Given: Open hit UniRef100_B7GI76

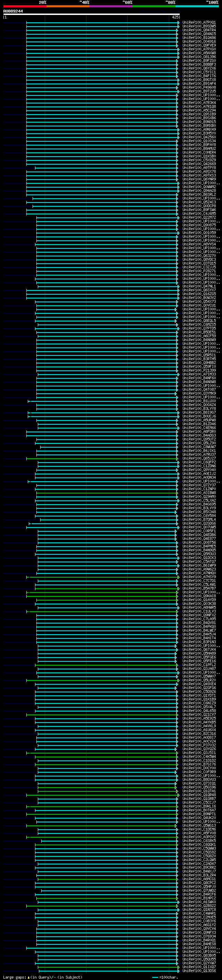Looking at the screenshot, I should pyautogui.click(x=199, y=764).
